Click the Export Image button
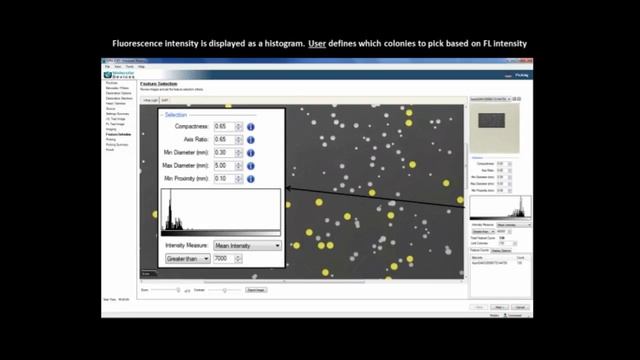 [x=256, y=290]
